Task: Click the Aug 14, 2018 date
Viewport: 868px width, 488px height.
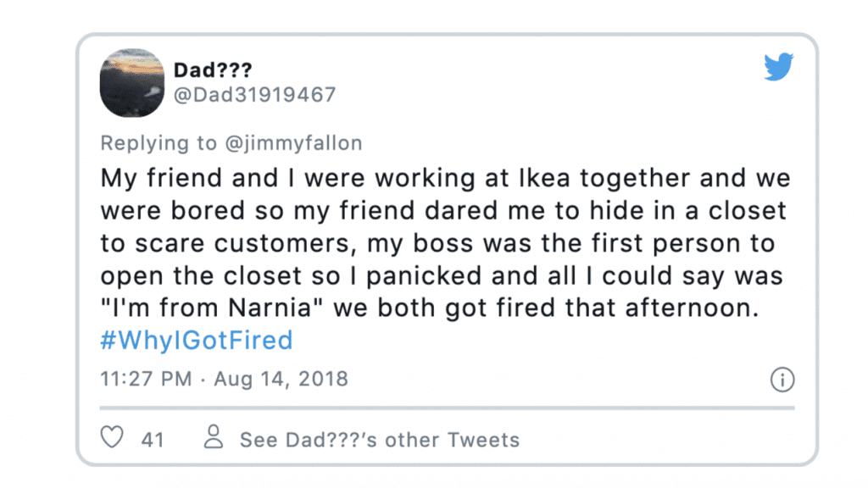Action: click(281, 379)
